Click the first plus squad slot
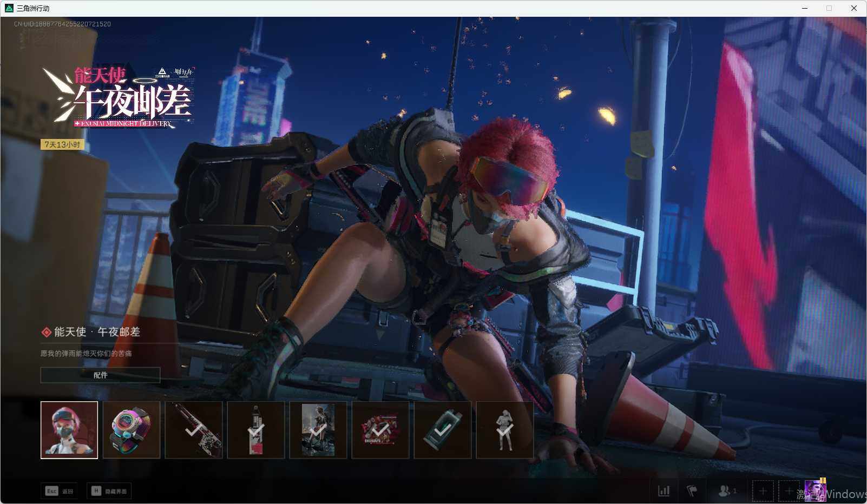 (763, 491)
